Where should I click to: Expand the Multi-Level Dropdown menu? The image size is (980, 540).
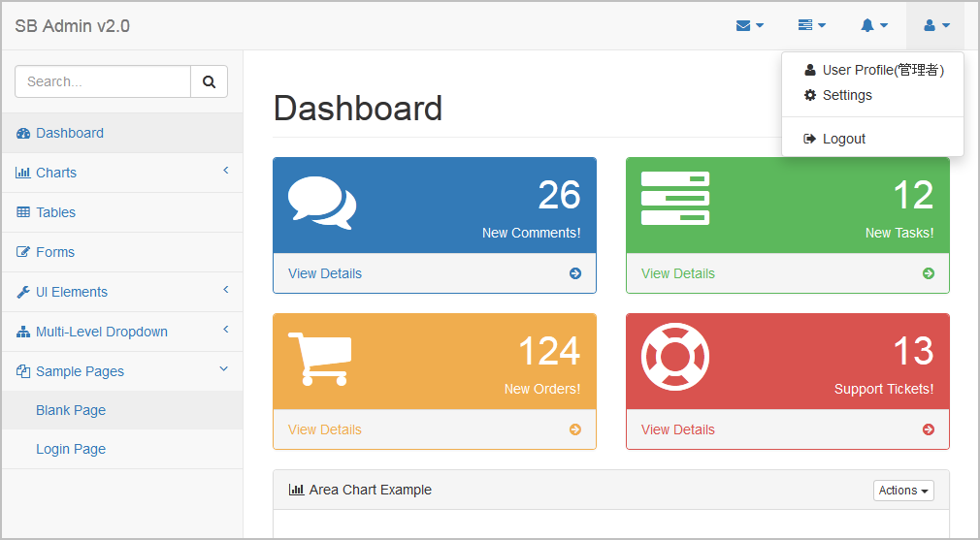(122, 332)
